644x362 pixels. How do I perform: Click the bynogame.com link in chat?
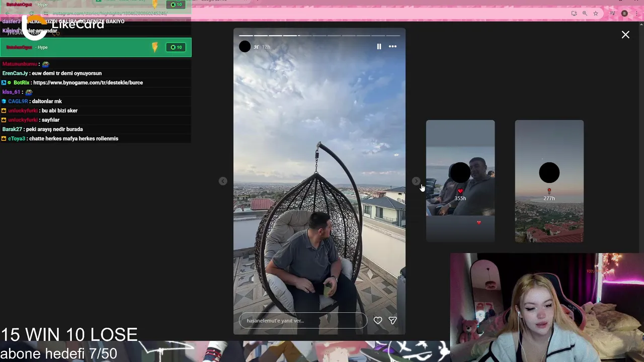pos(88,82)
